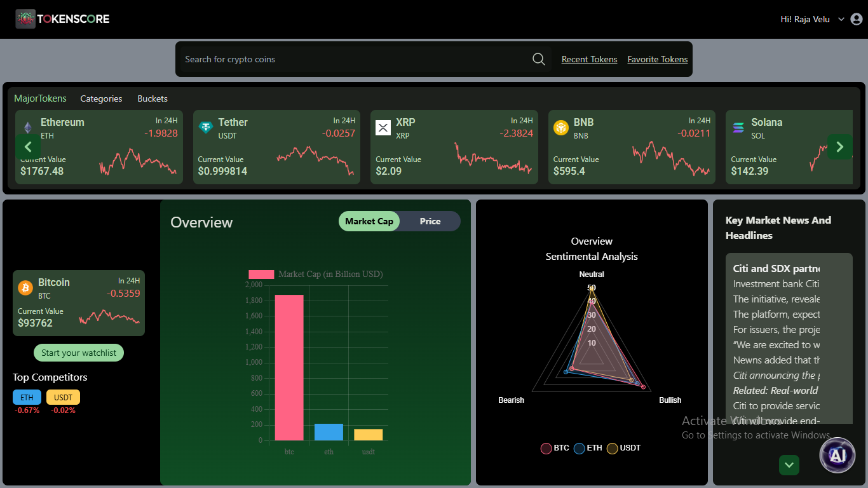Open the TokenScore logo home link
Viewport: 868px width, 488px height.
coord(62,19)
